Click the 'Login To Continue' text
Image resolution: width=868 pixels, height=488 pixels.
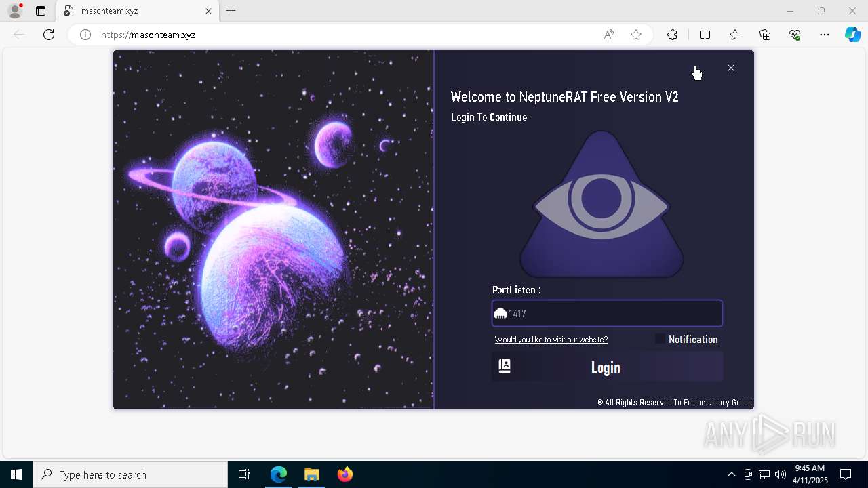click(489, 117)
